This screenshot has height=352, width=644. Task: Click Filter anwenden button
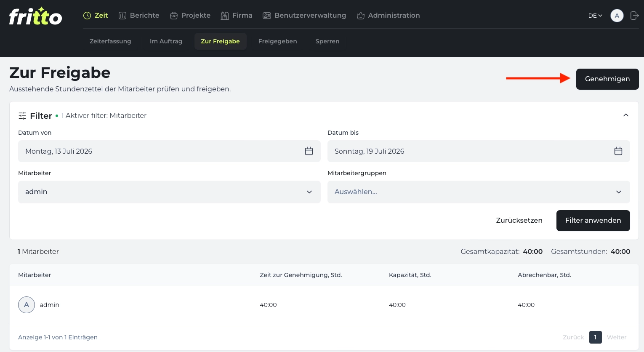click(593, 221)
